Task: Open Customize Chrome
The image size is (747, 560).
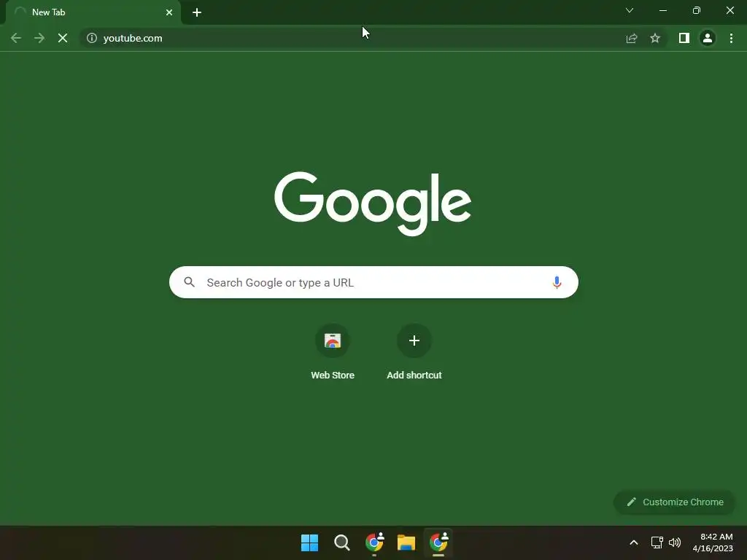Action: [x=675, y=502]
